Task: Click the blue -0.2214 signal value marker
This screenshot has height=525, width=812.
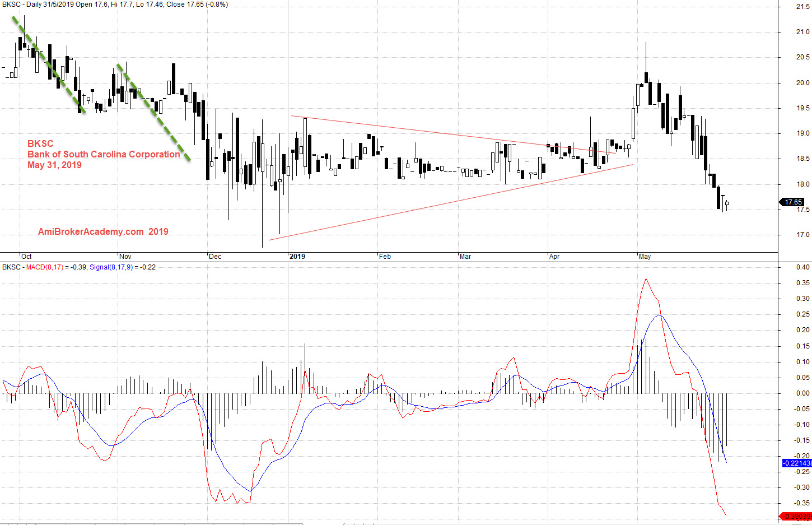Action: click(x=797, y=463)
